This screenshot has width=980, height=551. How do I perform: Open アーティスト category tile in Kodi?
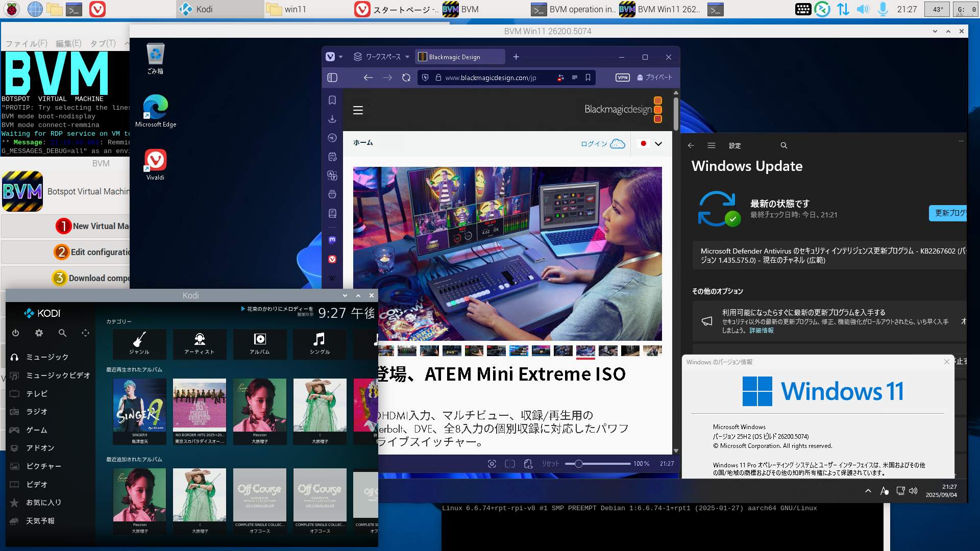click(200, 344)
